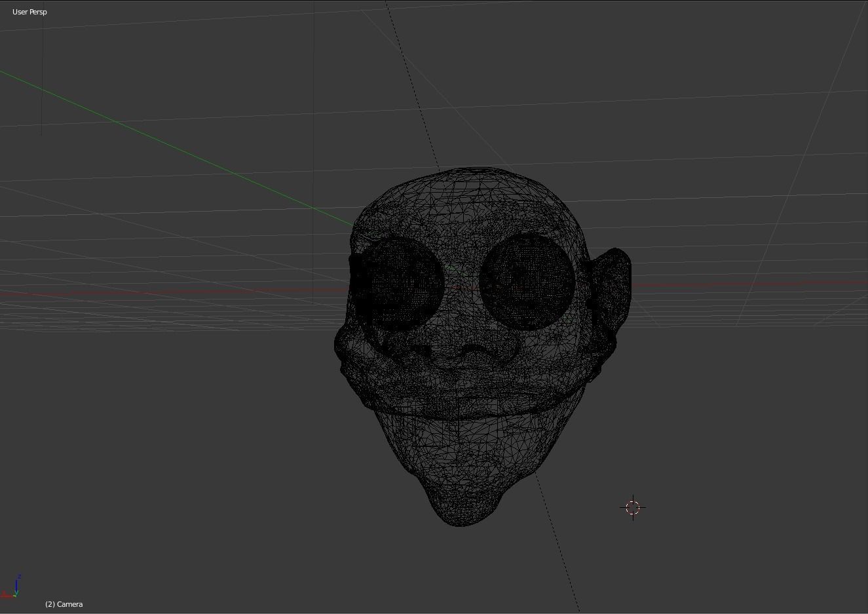The height and width of the screenshot is (614, 868).
Task: Click the User Persp view label
Action: pos(29,12)
